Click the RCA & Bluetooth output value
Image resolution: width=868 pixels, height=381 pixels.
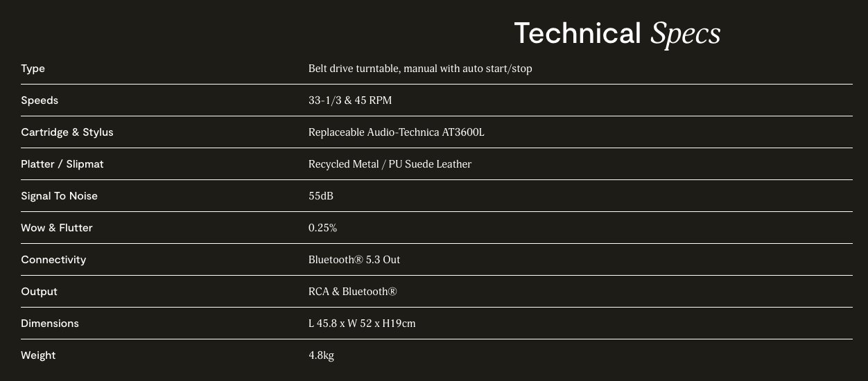point(353,292)
